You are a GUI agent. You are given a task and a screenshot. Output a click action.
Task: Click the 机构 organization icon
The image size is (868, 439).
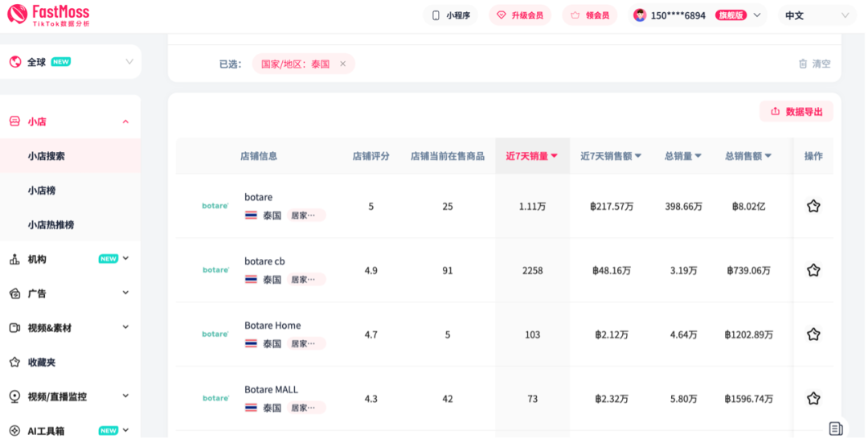tap(15, 259)
